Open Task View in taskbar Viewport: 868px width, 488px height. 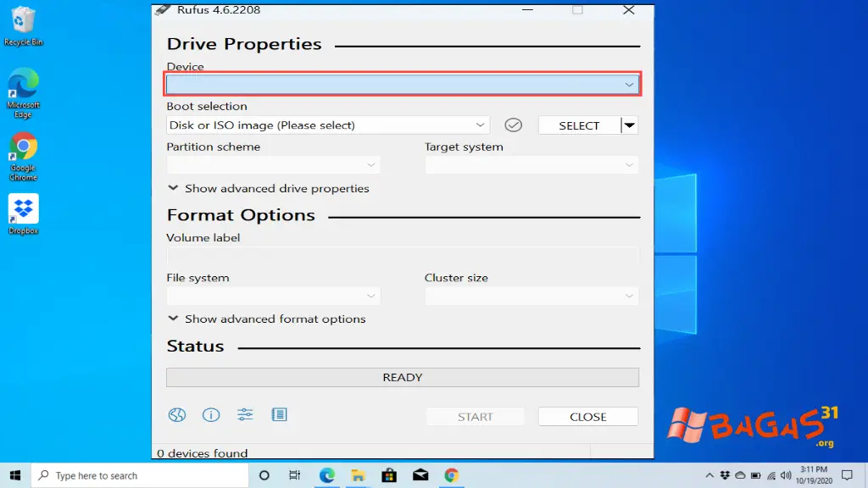pyautogui.click(x=294, y=475)
